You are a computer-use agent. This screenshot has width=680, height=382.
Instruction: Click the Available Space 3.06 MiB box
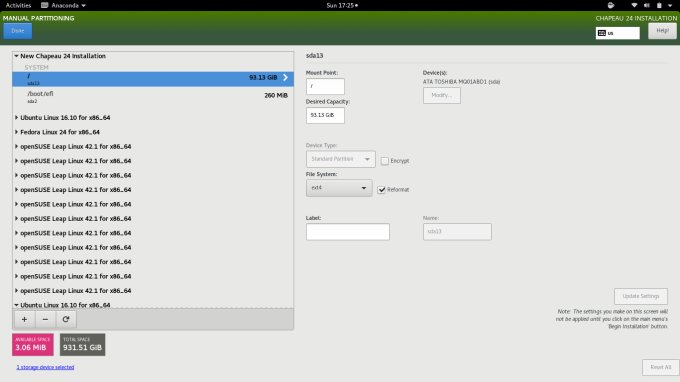click(x=33, y=345)
